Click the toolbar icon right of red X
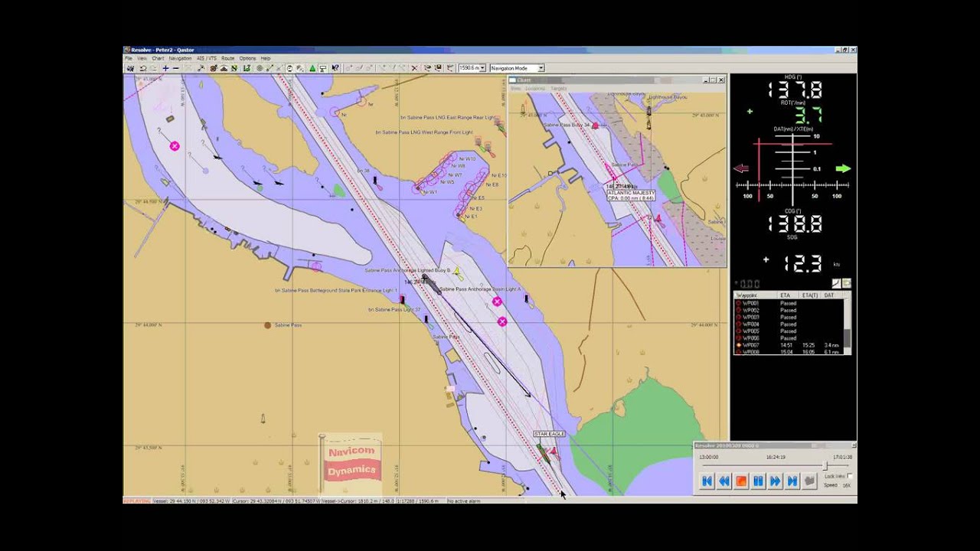The height and width of the screenshot is (551, 980). (x=427, y=68)
